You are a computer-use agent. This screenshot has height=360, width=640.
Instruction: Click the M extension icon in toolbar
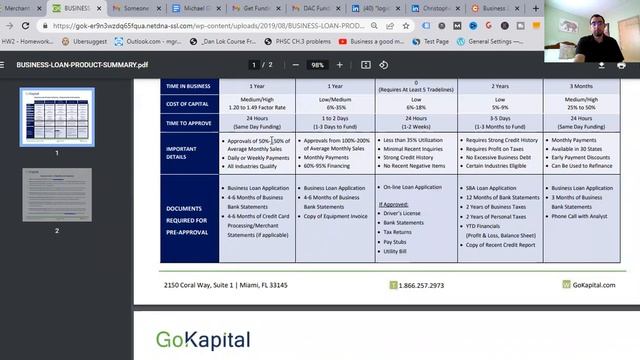[x=457, y=26]
